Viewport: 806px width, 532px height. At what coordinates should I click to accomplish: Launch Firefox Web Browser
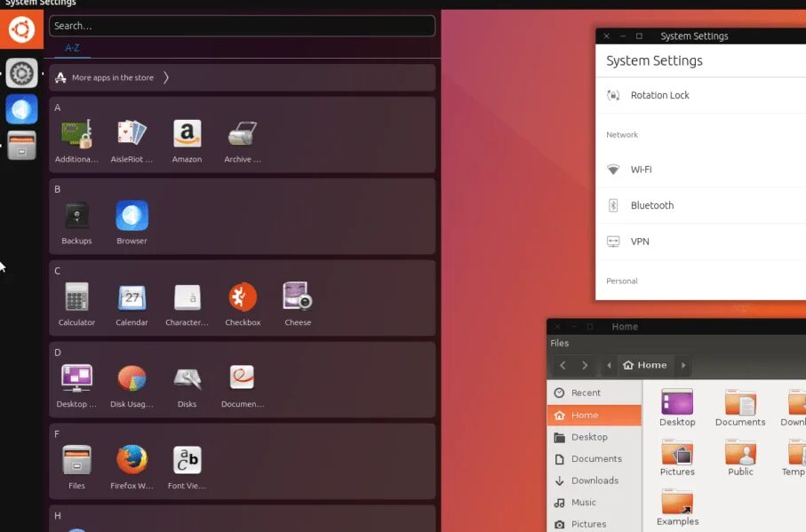[x=132, y=467]
